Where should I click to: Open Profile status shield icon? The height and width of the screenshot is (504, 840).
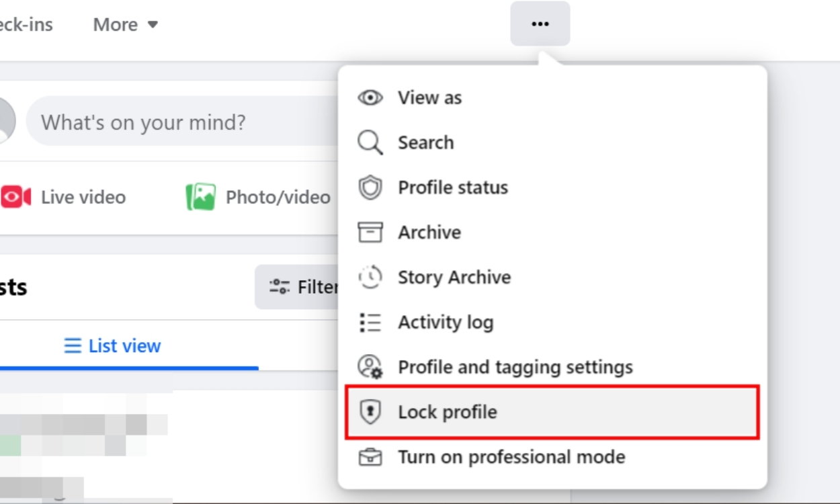[x=369, y=187]
